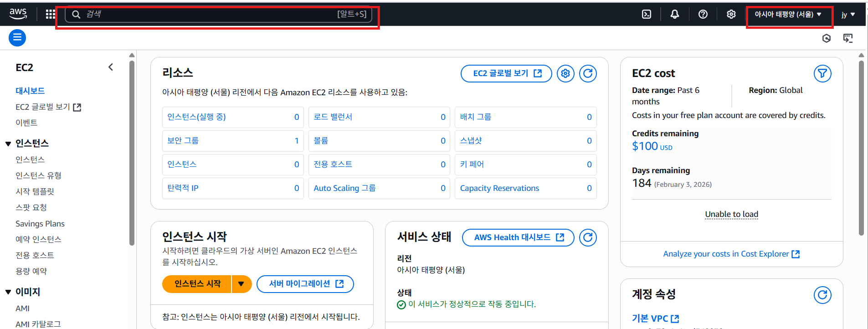
Task: Open the top bar settings gear
Action: click(731, 14)
